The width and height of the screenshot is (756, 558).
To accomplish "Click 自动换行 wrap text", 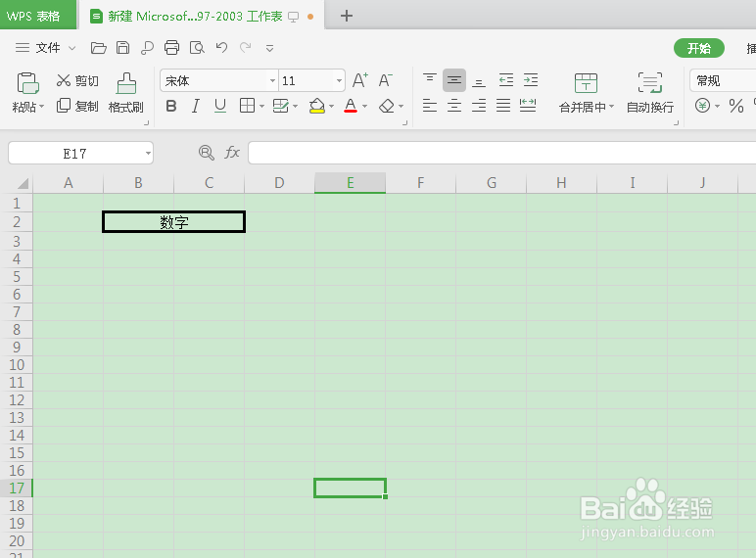I will 650,93.
